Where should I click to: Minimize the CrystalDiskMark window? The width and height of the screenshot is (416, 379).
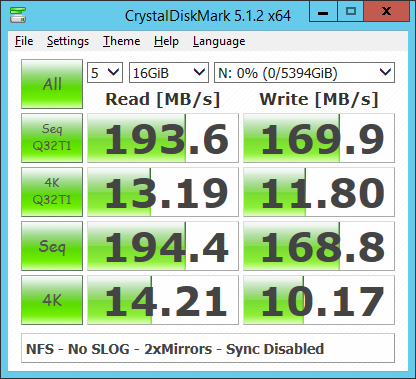pos(323,11)
